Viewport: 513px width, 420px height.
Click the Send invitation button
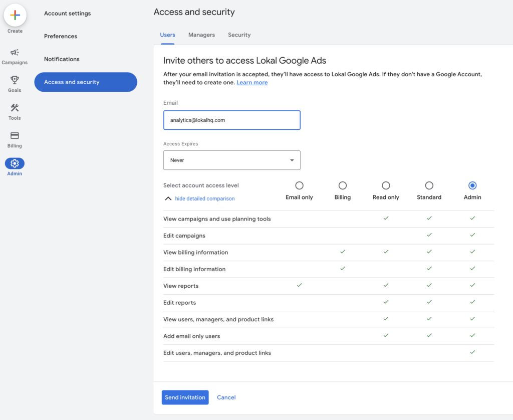point(185,397)
